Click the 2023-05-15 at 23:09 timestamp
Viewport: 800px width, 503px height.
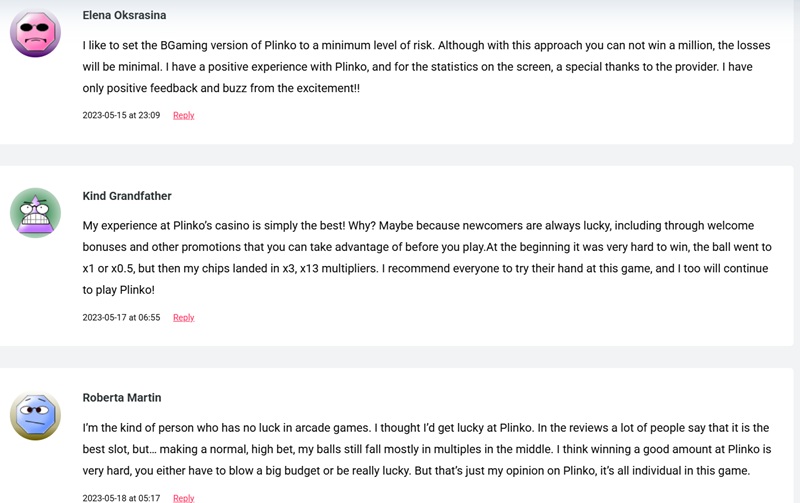(x=121, y=115)
